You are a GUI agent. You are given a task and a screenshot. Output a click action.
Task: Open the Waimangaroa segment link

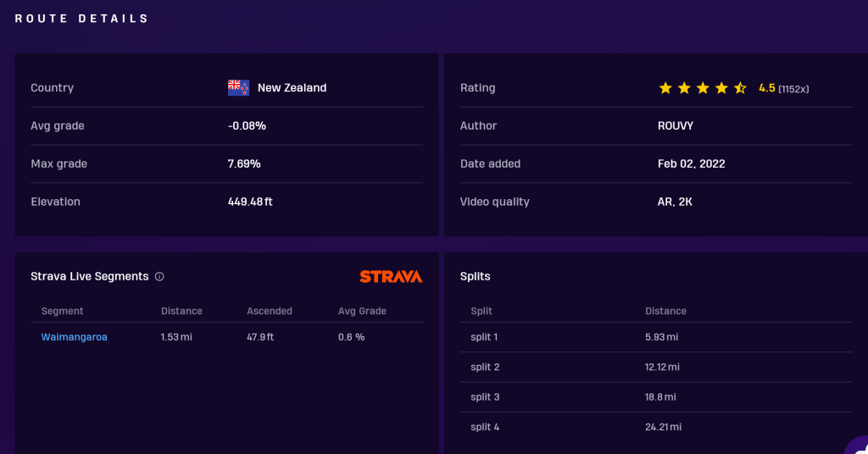coord(75,337)
